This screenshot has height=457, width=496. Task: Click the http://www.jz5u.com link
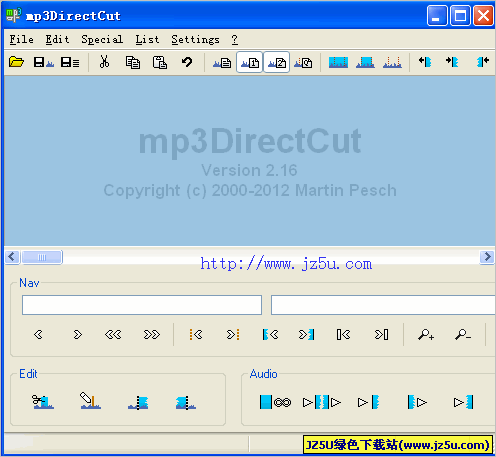286,264
